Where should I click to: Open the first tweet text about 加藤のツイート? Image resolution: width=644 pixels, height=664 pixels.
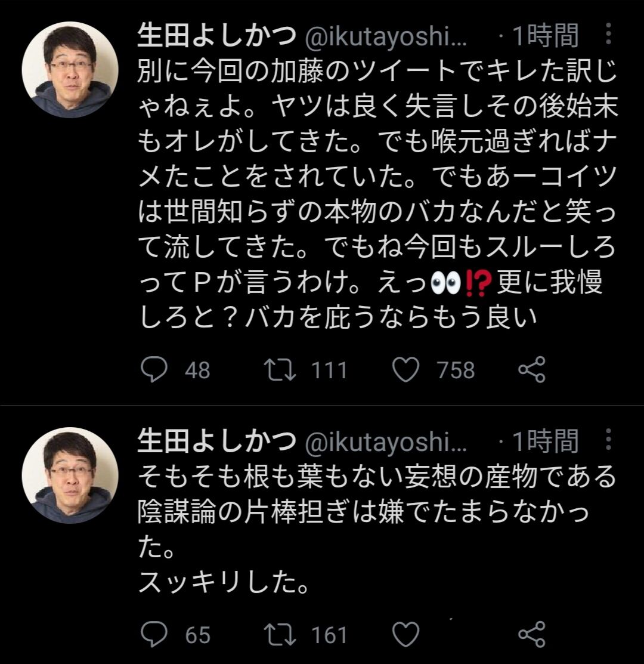378,194
